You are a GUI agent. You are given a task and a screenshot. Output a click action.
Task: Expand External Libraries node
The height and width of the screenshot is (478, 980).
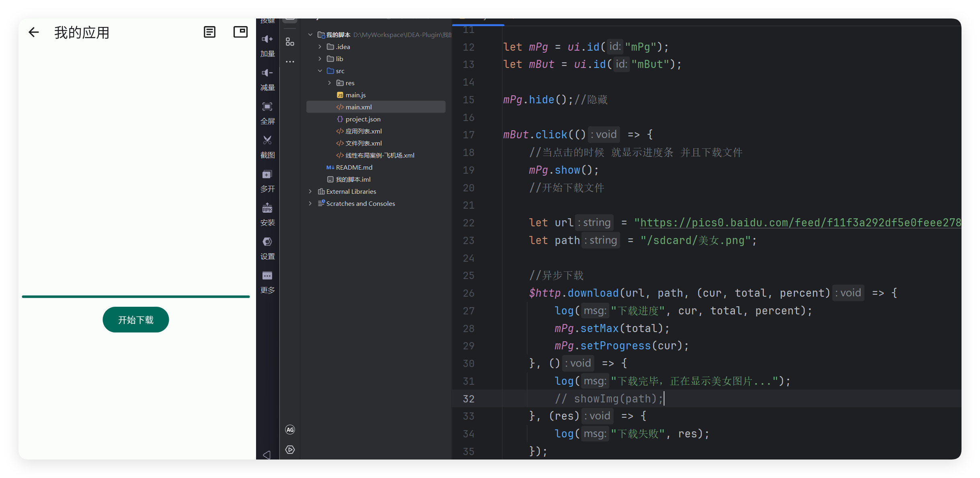click(x=310, y=191)
